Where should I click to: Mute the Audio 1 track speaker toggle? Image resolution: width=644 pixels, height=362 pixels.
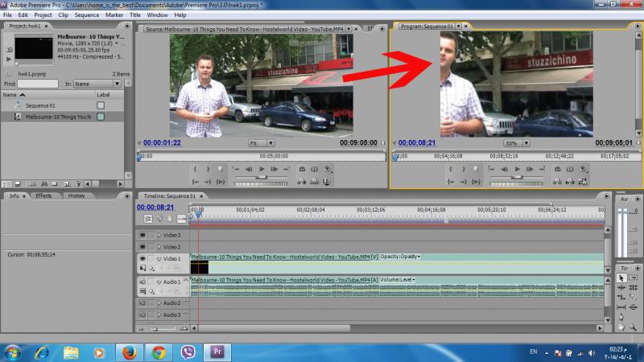click(142, 282)
